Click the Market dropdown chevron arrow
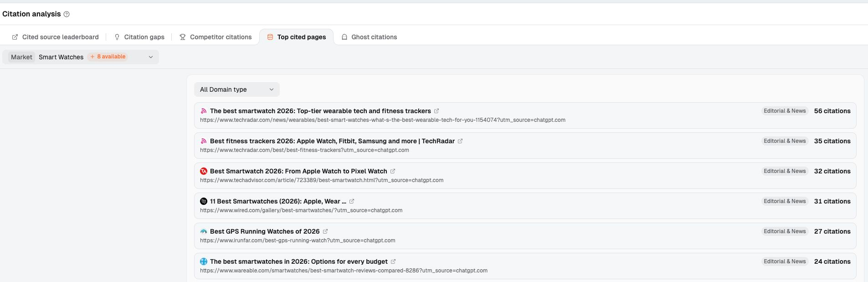 point(151,57)
